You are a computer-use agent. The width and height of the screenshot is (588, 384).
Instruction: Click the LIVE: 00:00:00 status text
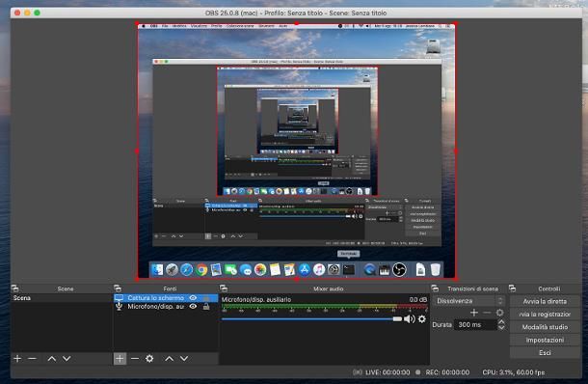tap(388, 372)
